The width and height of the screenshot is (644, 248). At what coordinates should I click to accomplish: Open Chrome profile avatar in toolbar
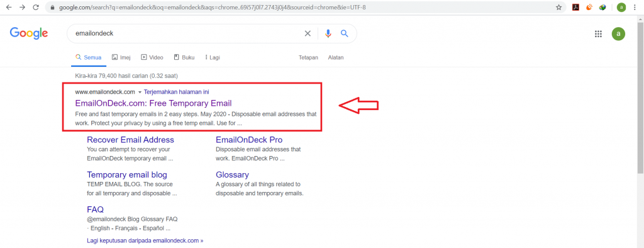(x=621, y=8)
